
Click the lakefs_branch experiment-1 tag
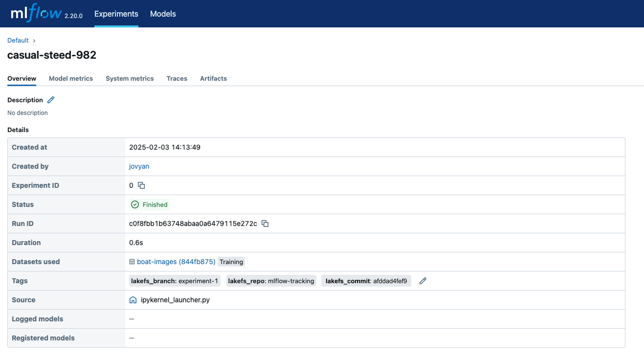[x=175, y=281]
